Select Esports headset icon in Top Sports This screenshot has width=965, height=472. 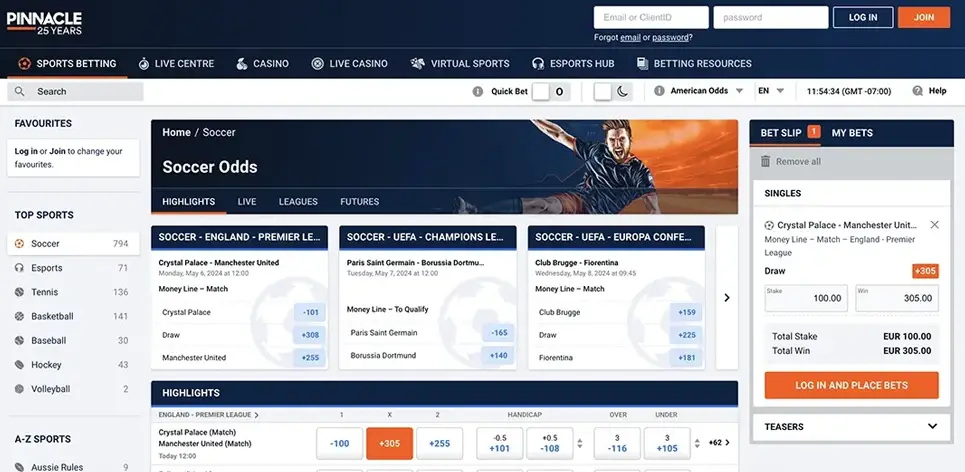(x=20, y=268)
